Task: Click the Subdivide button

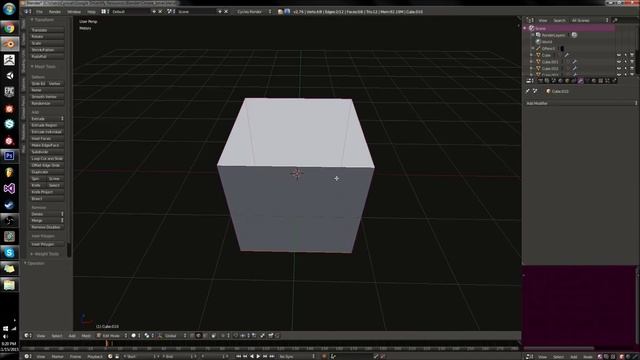Action: [x=47, y=152]
